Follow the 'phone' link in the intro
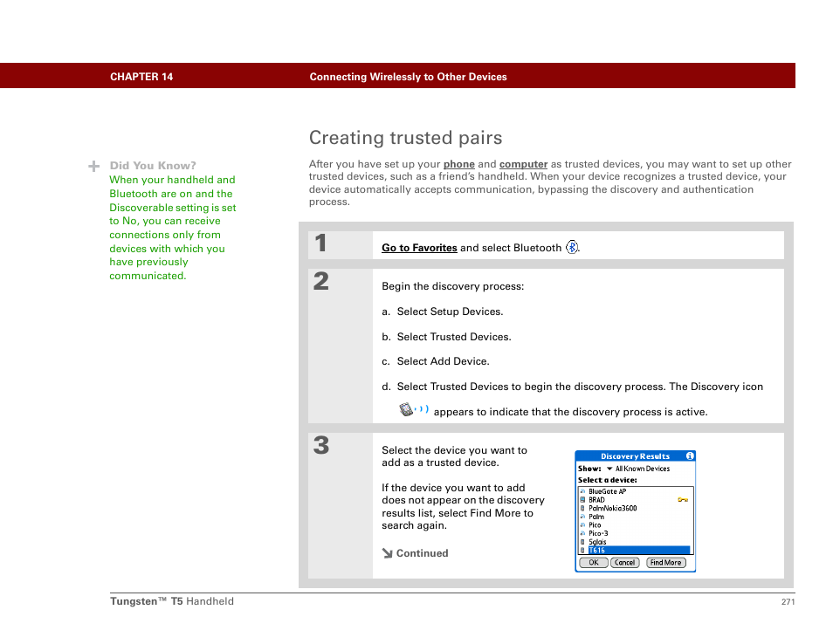 pyautogui.click(x=459, y=164)
